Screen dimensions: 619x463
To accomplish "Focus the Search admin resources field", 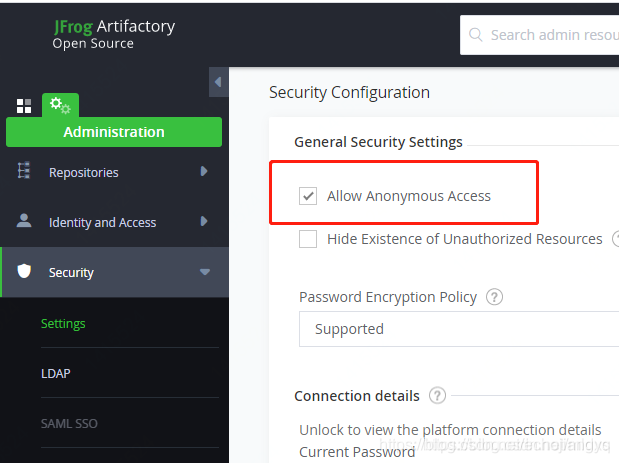I will click(x=550, y=35).
